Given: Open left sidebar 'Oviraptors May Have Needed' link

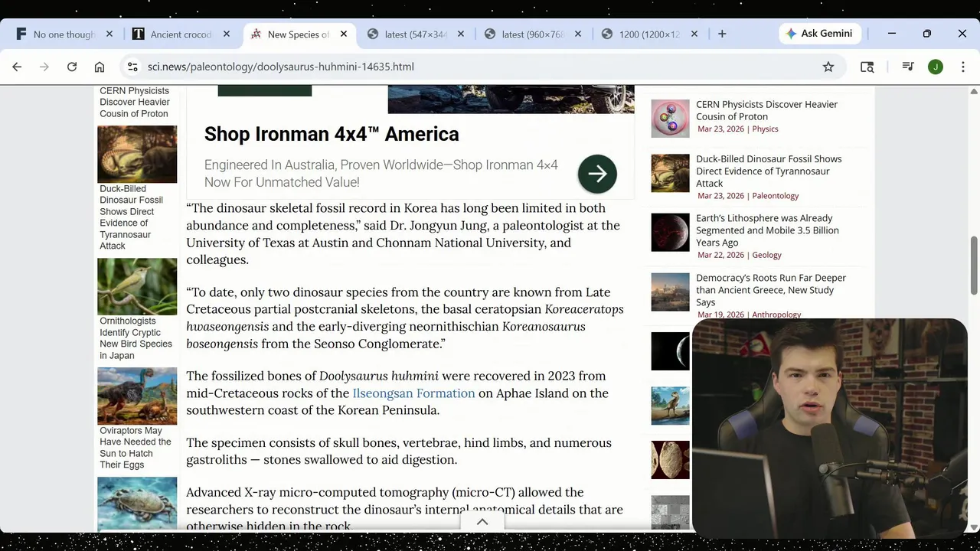Looking at the screenshot, I should click(136, 448).
